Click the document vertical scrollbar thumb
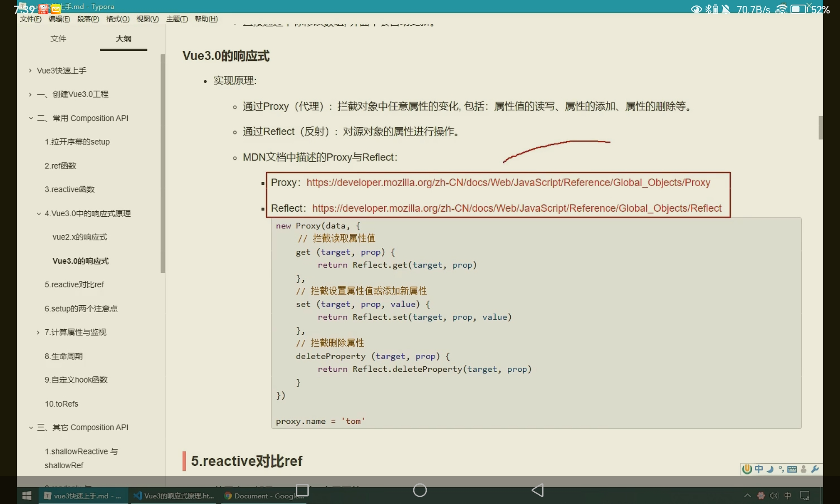The height and width of the screenshot is (504, 840). tap(820, 127)
